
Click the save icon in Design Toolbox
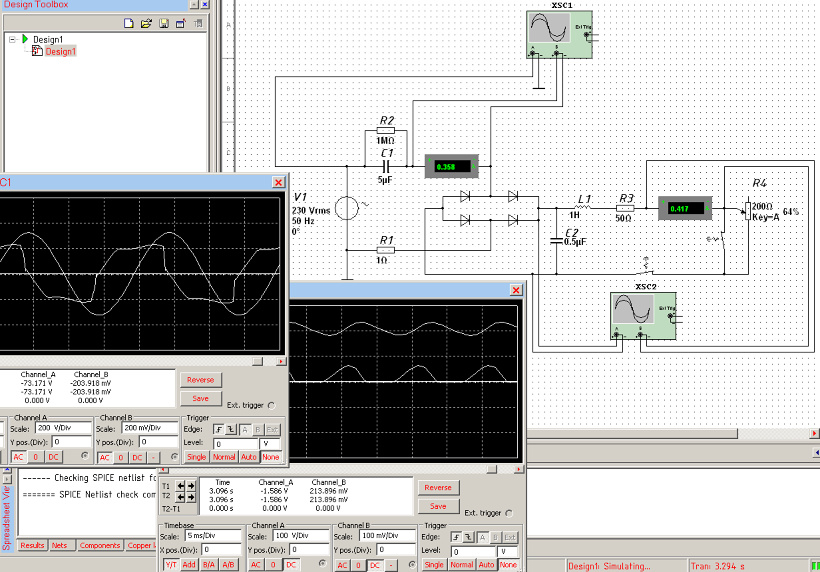[162, 22]
